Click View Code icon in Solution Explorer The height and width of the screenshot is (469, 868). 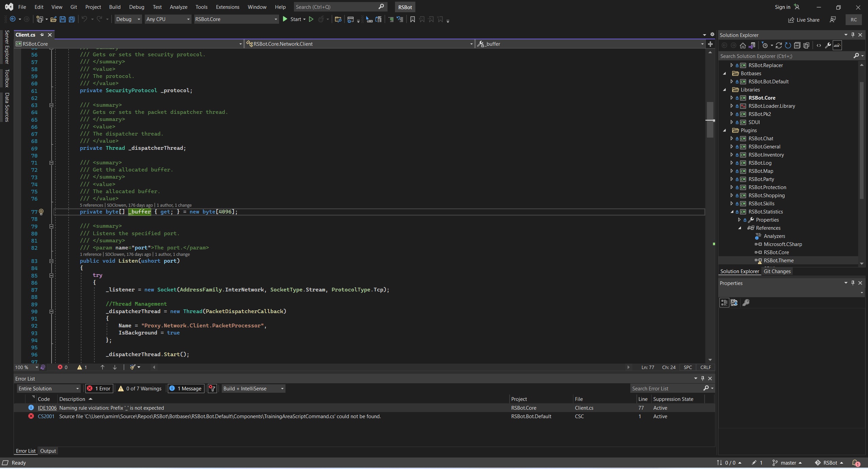[819, 45]
